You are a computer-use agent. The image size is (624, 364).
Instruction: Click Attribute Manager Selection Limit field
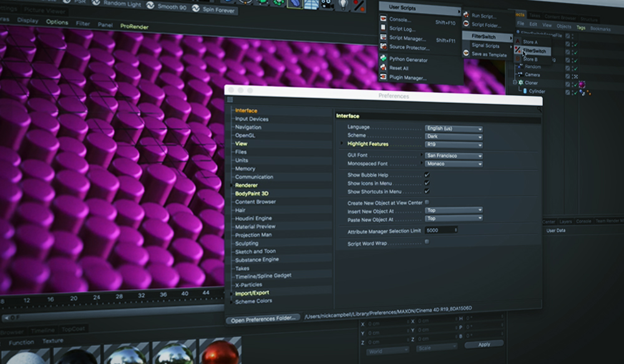click(x=441, y=230)
